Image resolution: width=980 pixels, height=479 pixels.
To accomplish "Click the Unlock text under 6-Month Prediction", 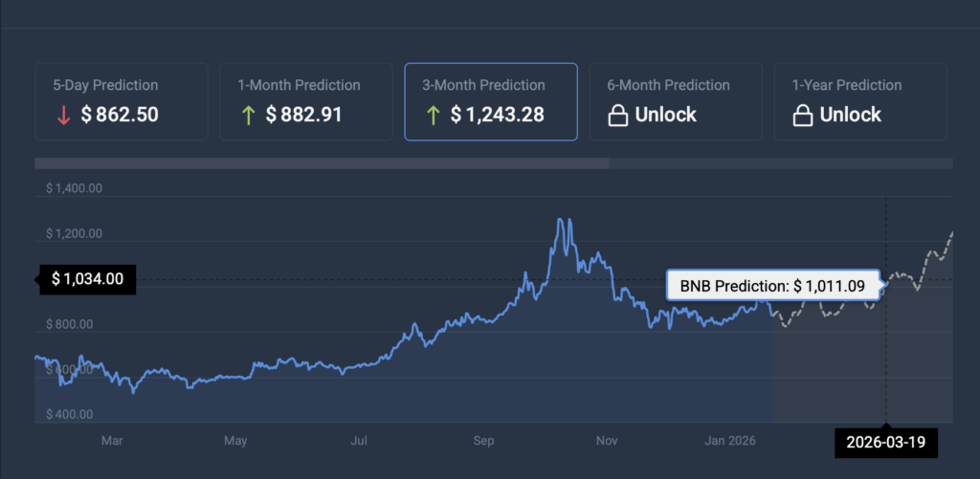I will tap(666, 115).
